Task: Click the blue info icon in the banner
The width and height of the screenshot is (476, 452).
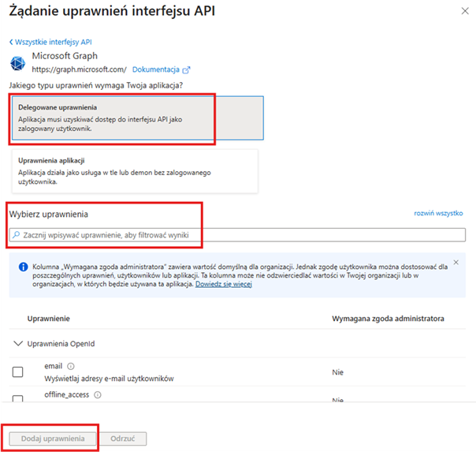Action: tap(19, 267)
